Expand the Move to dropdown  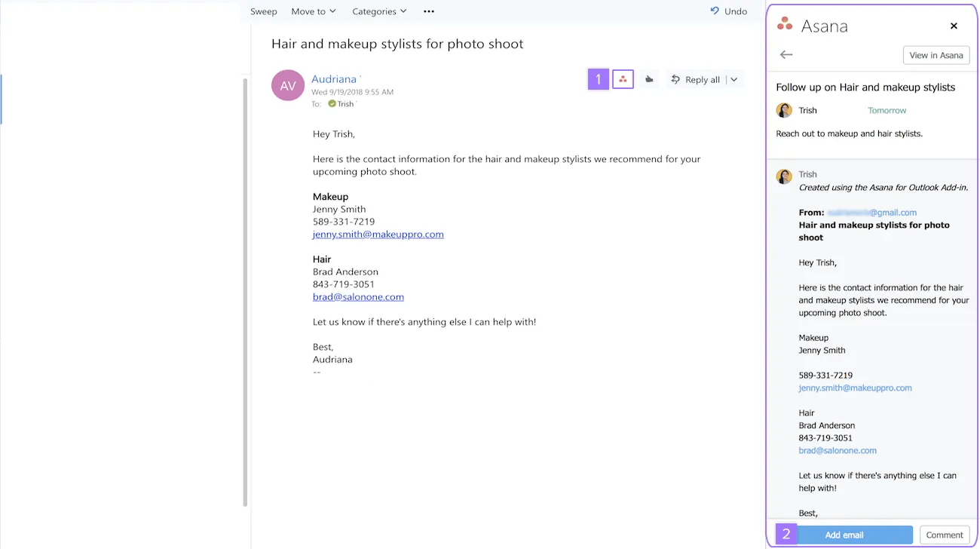pos(313,11)
